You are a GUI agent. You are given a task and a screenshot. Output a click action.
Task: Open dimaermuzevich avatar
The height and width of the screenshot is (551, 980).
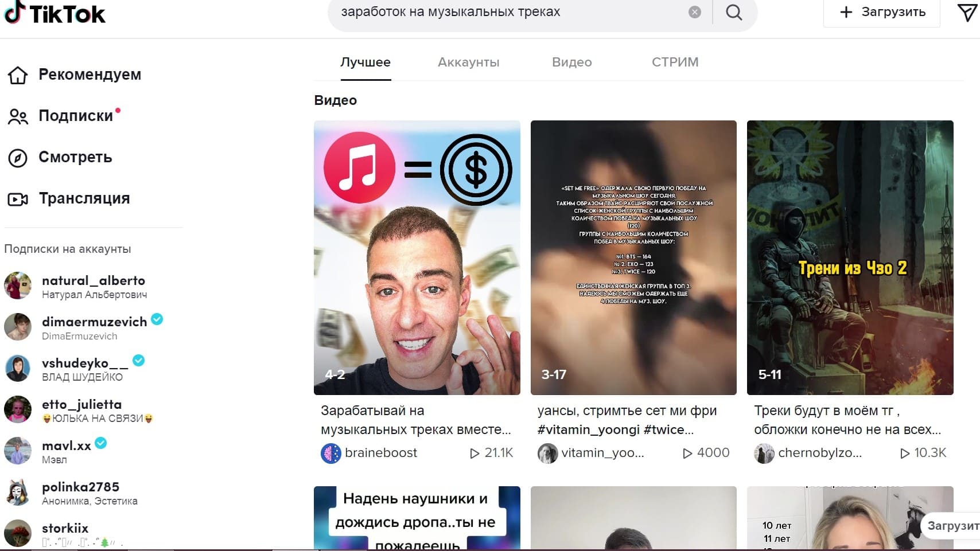(x=18, y=327)
